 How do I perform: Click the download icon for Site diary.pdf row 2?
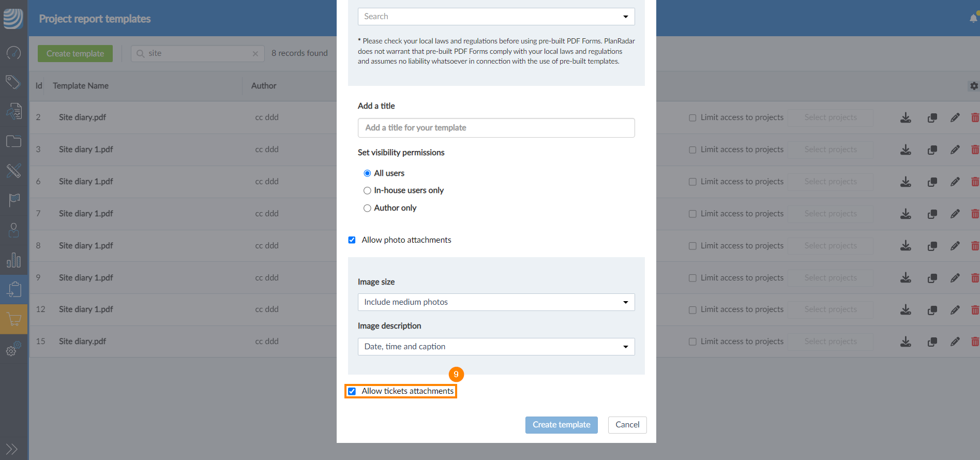906,118
